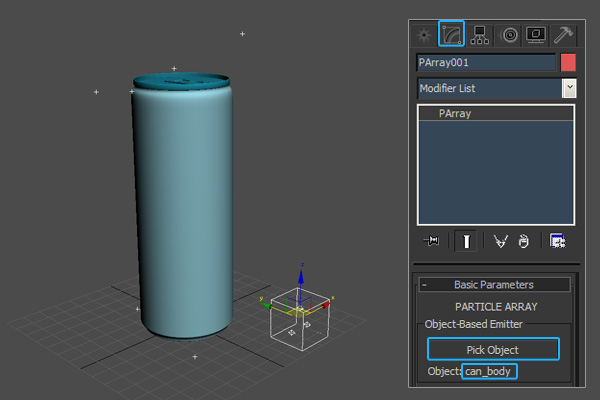The height and width of the screenshot is (400, 600).
Task: Click the Modifier List combo box
Action: click(488, 88)
